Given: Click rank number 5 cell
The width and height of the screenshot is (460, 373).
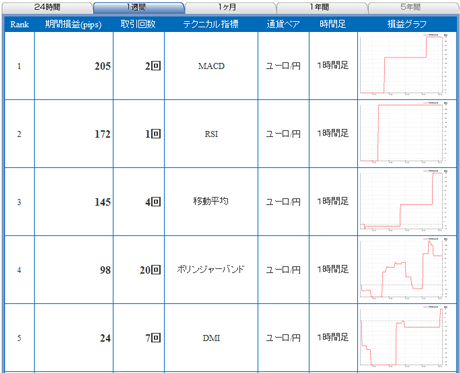Looking at the screenshot, I should [19, 338].
